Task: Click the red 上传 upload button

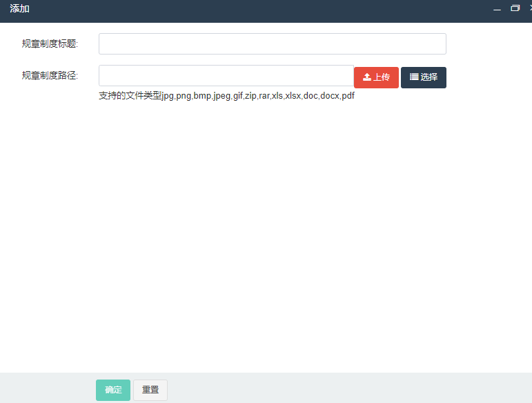Action: (x=376, y=77)
